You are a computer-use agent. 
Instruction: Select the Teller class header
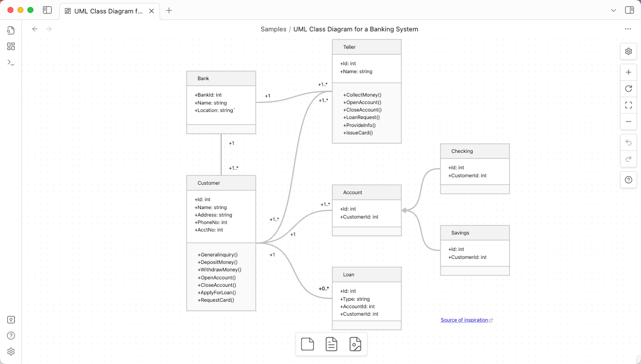(367, 47)
